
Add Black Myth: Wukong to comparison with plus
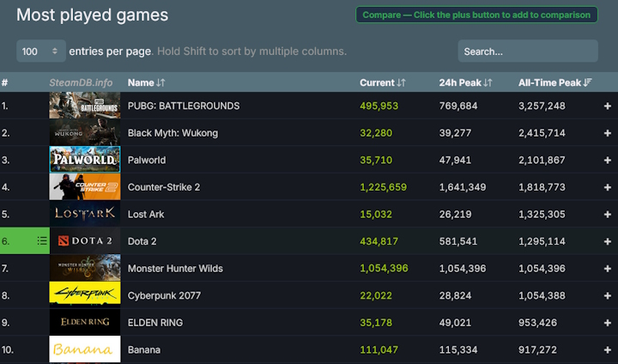tap(608, 133)
